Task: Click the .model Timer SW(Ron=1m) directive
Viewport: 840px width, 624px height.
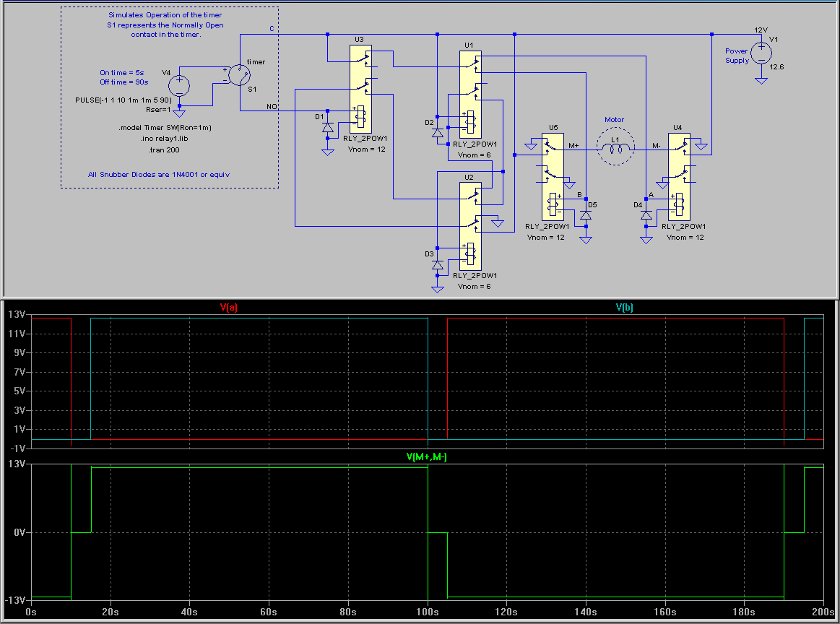Action: [165, 128]
